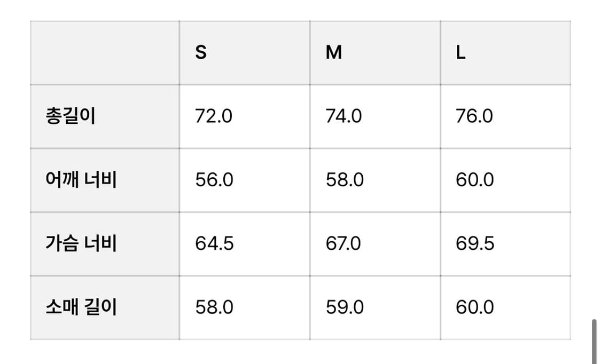Click the 소매 길이 value for size L

click(475, 307)
